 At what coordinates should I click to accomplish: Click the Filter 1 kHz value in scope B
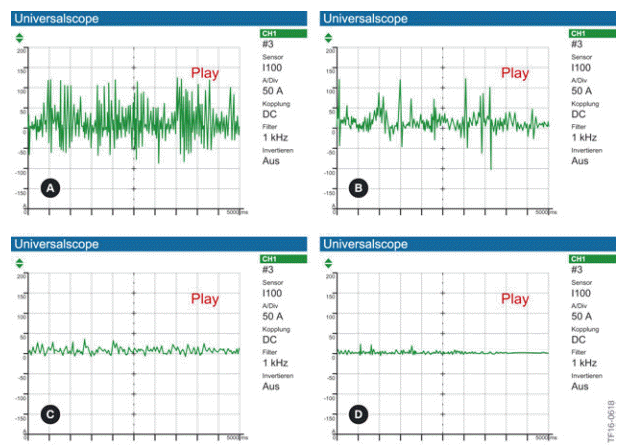(x=584, y=138)
